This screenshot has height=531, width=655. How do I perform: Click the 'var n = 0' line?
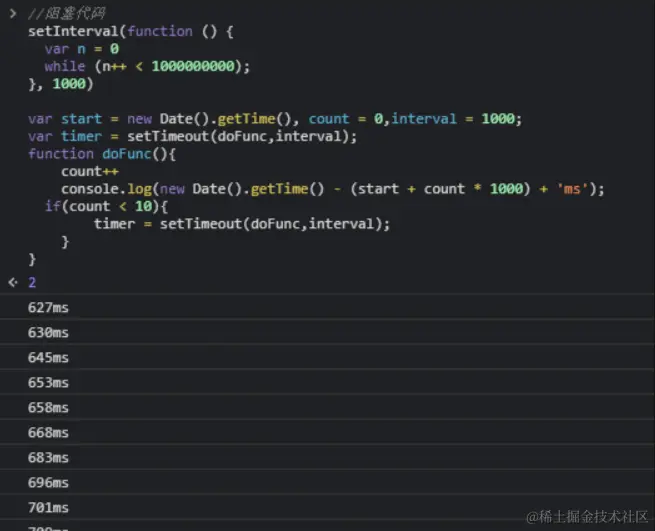[82, 49]
